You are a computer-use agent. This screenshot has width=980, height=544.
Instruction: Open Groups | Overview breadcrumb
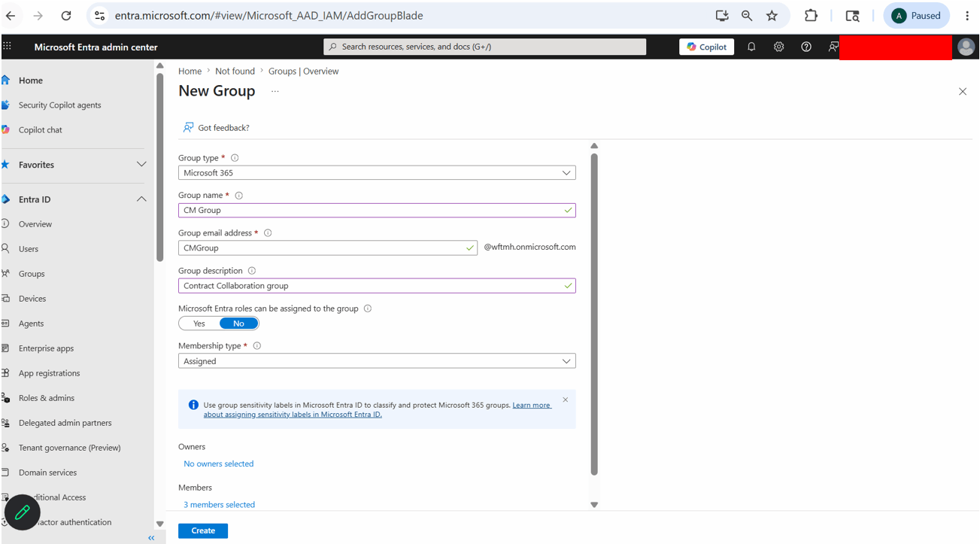click(304, 71)
